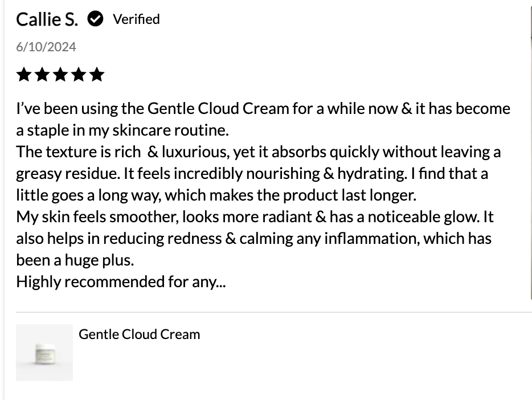Screen dimensions: 532x400
Task: Expand truncated "Highly recommended for any..." text
Action: tap(121, 281)
